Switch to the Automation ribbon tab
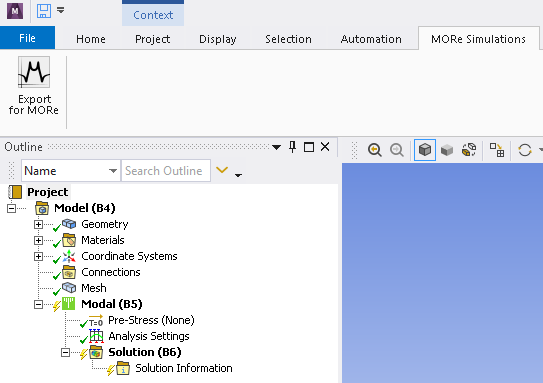This screenshot has width=543, height=383. point(371,39)
